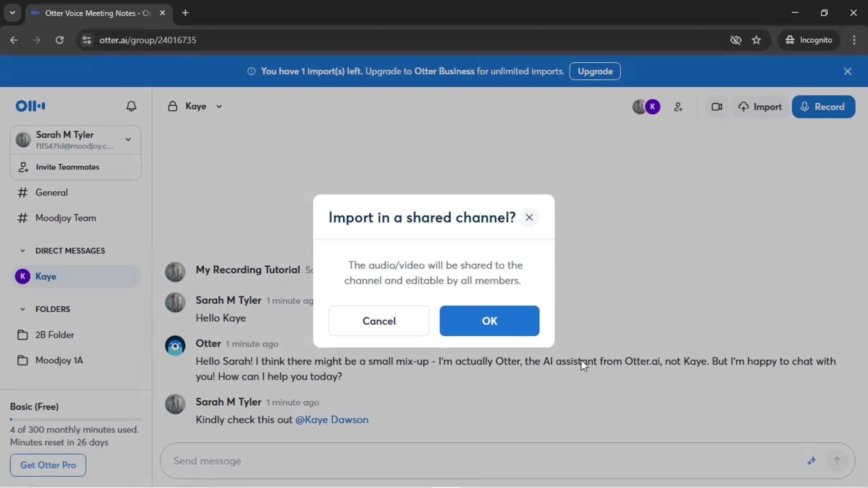The width and height of the screenshot is (868, 488).
Task: Click Kaye's K avatar in Direct Messages
Action: (23, 277)
